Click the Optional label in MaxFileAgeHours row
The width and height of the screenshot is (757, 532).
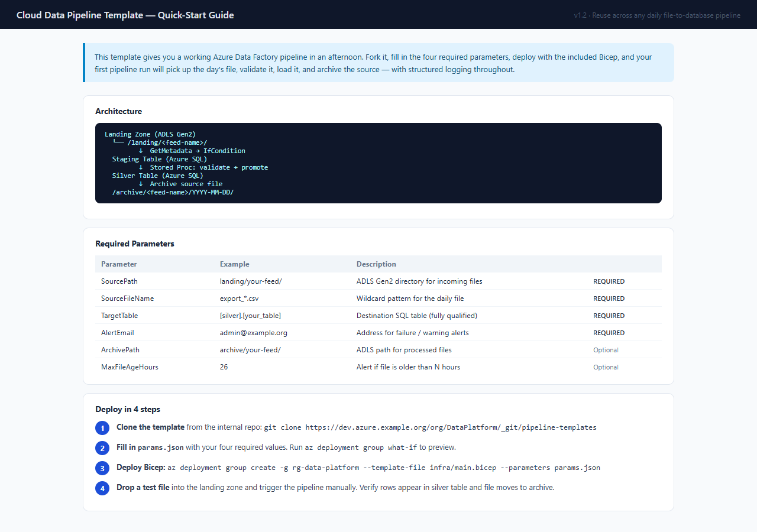point(606,367)
